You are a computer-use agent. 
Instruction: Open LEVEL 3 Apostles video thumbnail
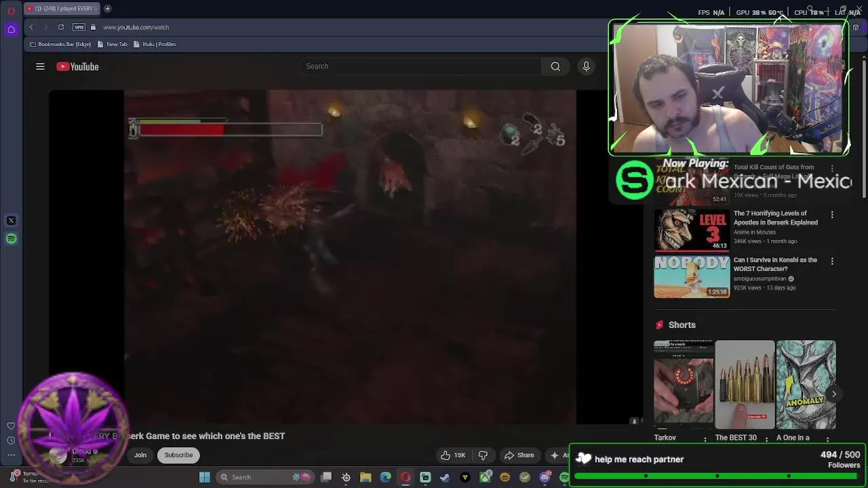click(692, 230)
